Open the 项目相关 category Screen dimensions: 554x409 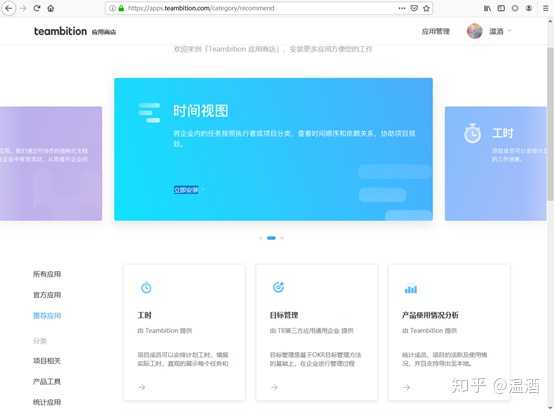(47, 361)
